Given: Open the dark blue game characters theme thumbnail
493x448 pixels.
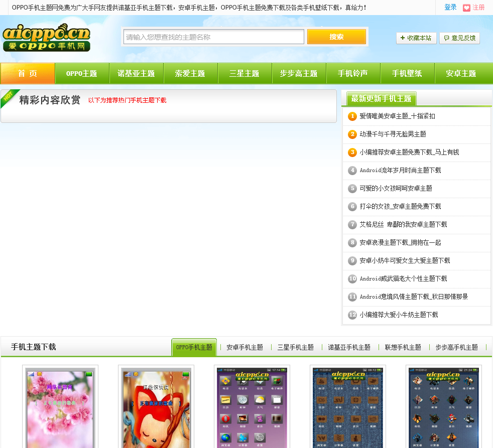Looking at the screenshot, I should [x=444, y=408].
